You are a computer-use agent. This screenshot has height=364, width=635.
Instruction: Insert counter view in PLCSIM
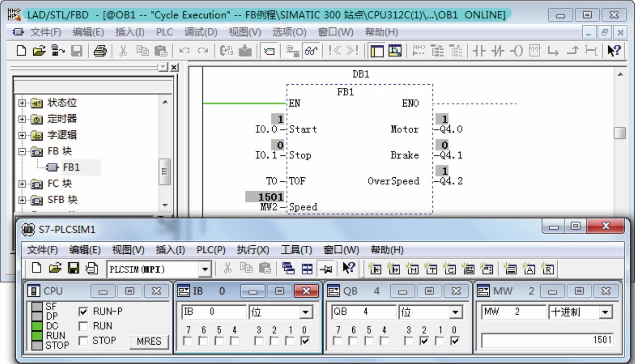click(x=449, y=269)
